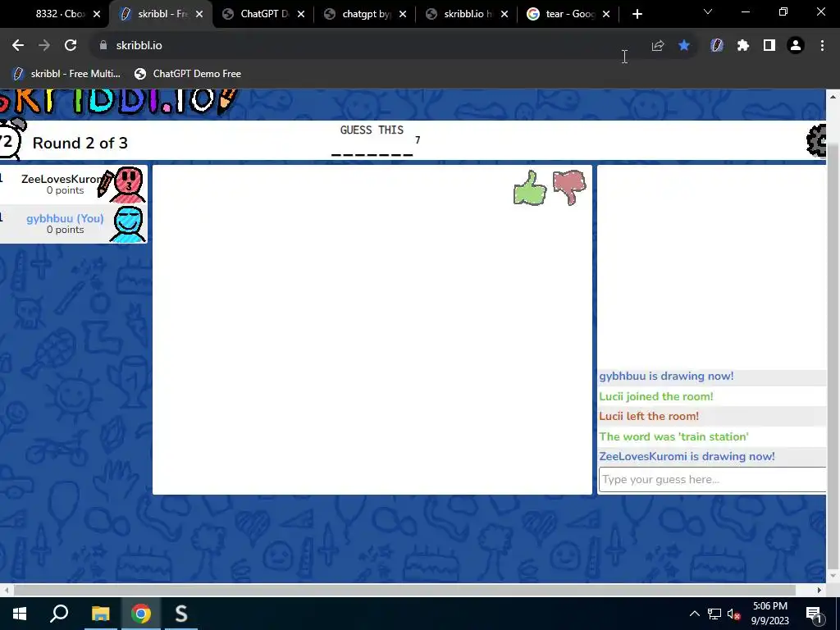
Task: Open Chrome's three-dot menu
Action: click(822, 46)
